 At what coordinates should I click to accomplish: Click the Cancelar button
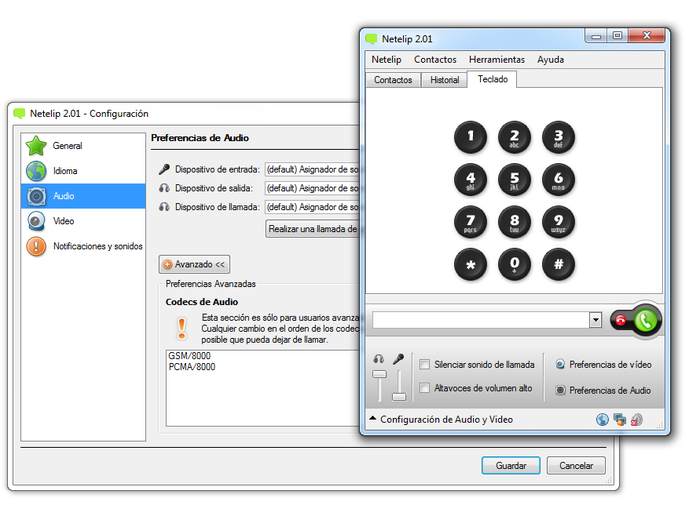coord(576,466)
